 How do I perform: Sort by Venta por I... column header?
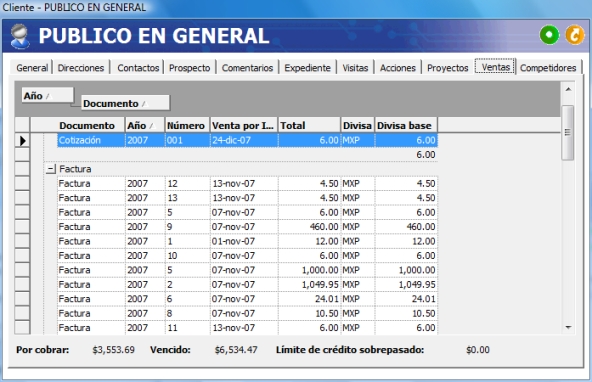[244, 125]
